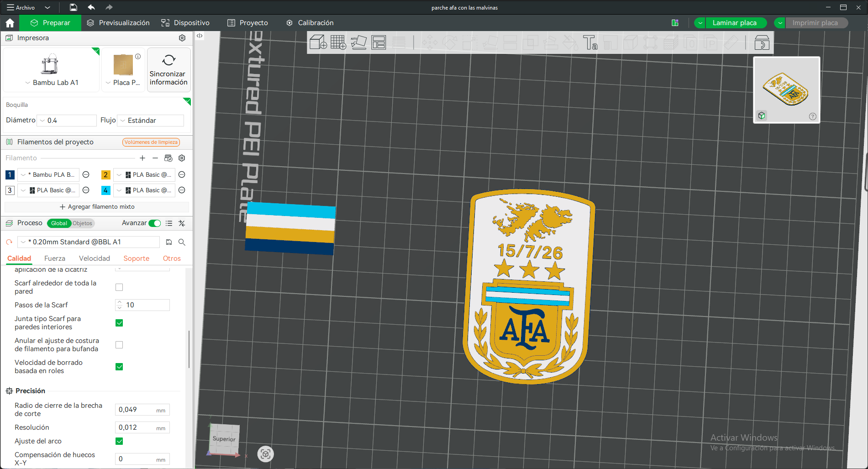868x469 pixels.
Task: Open the Velocidad settings tab
Action: [95, 258]
